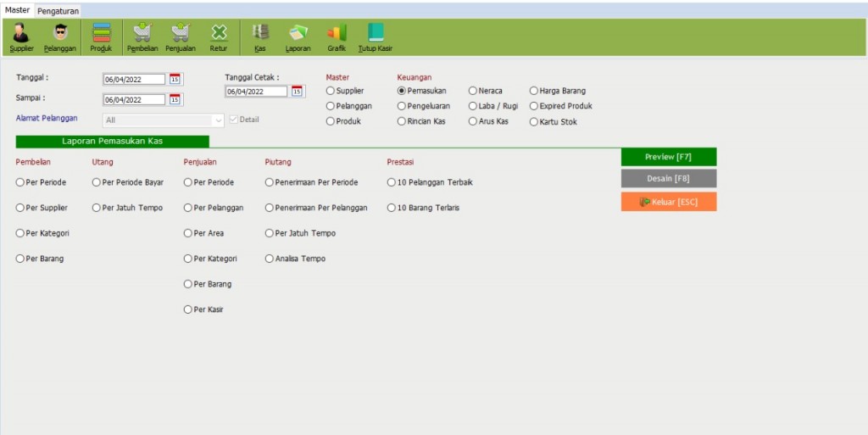This screenshot has width=868, height=435.
Task: Open the Retur toolbar icon
Action: click(219, 37)
